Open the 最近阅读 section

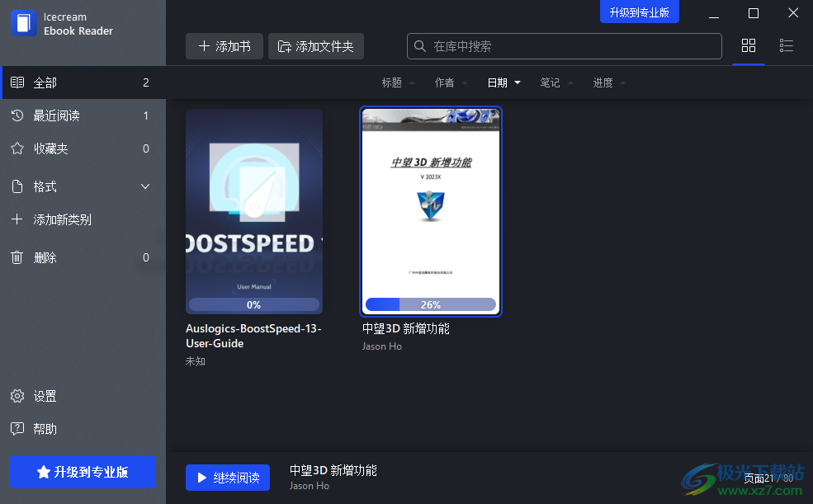pos(83,115)
